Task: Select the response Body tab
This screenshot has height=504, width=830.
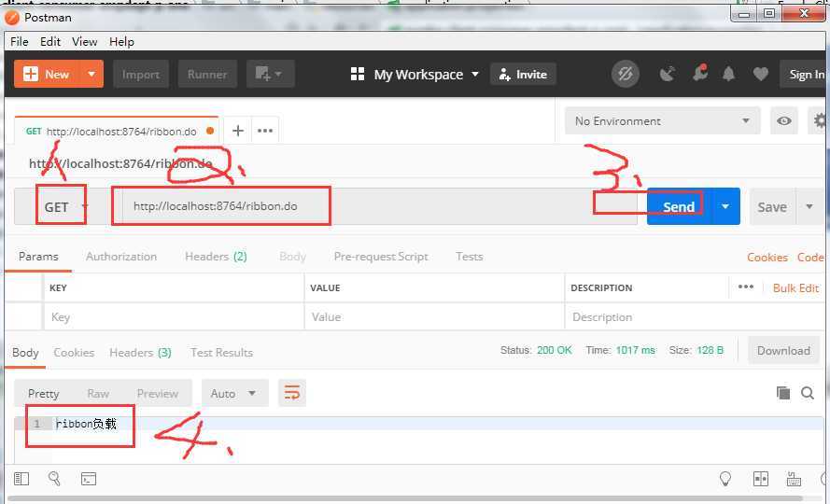Action: pos(25,353)
